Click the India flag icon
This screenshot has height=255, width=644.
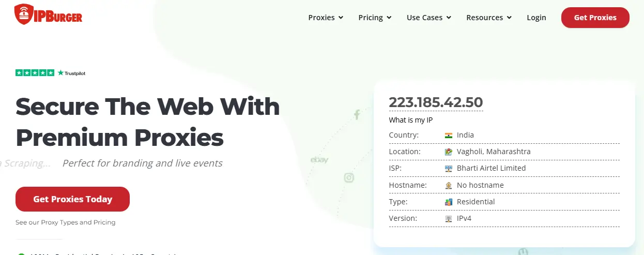click(449, 135)
